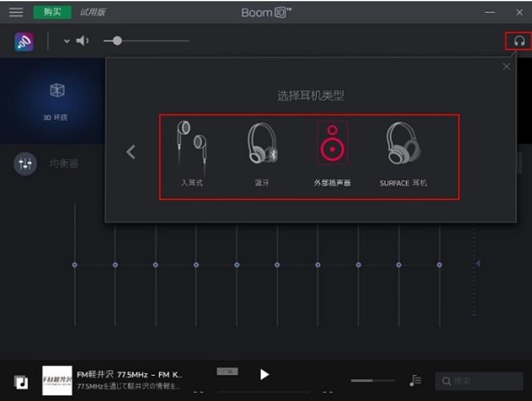Viewport: 532px width, 401px height.
Task: Select the 外部扬声器 external speaker
Action: point(332,153)
